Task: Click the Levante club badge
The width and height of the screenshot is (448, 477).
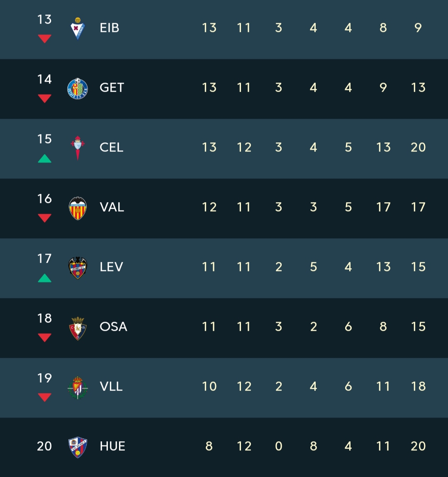Action: coord(78,267)
